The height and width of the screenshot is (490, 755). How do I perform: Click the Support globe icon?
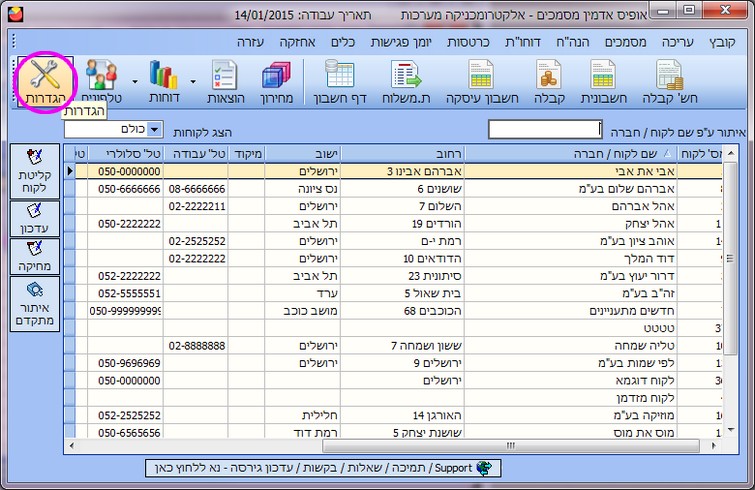pyautogui.click(x=484, y=468)
